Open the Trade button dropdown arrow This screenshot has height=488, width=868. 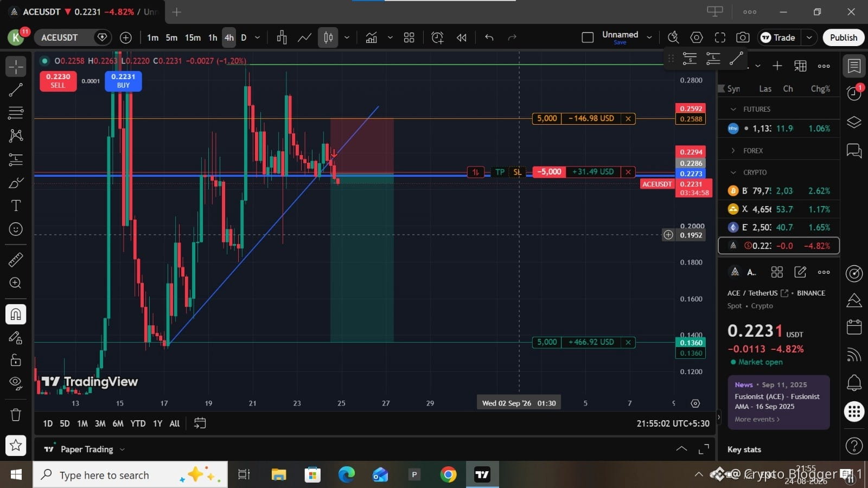(809, 37)
